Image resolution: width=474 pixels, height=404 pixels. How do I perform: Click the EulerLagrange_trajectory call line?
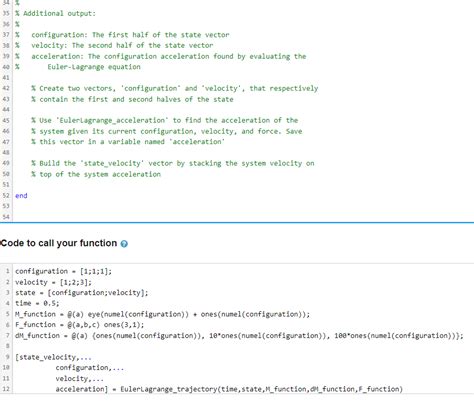(x=229, y=389)
